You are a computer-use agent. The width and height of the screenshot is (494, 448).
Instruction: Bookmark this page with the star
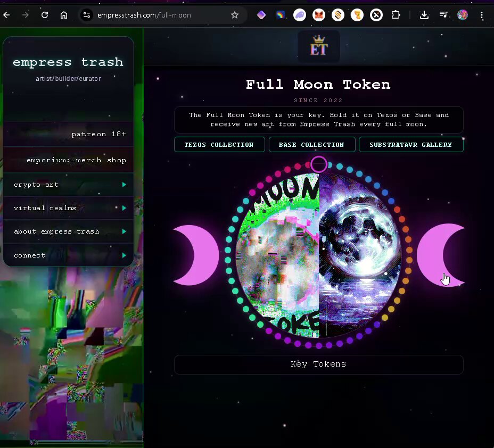(235, 15)
